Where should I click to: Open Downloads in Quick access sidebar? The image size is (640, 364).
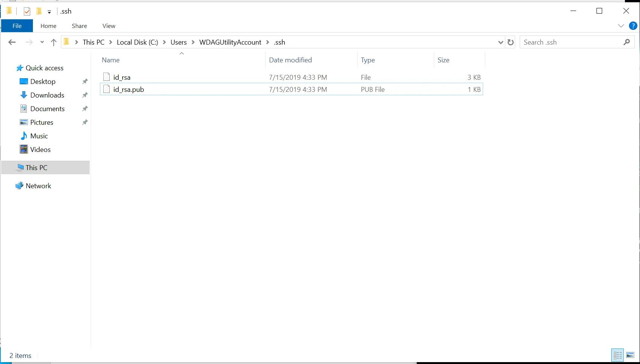(x=47, y=95)
